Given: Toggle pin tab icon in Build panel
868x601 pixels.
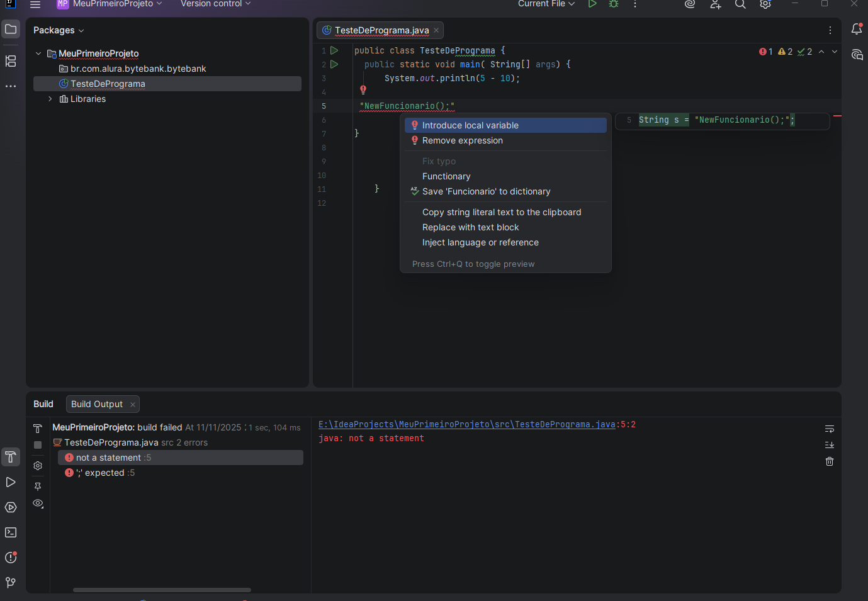Looking at the screenshot, I should click(x=38, y=486).
